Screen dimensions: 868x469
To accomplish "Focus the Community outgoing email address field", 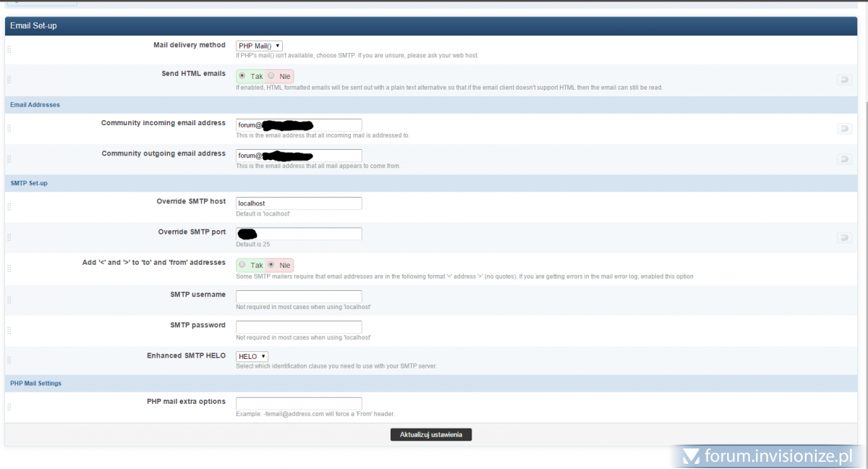I will tap(299, 155).
